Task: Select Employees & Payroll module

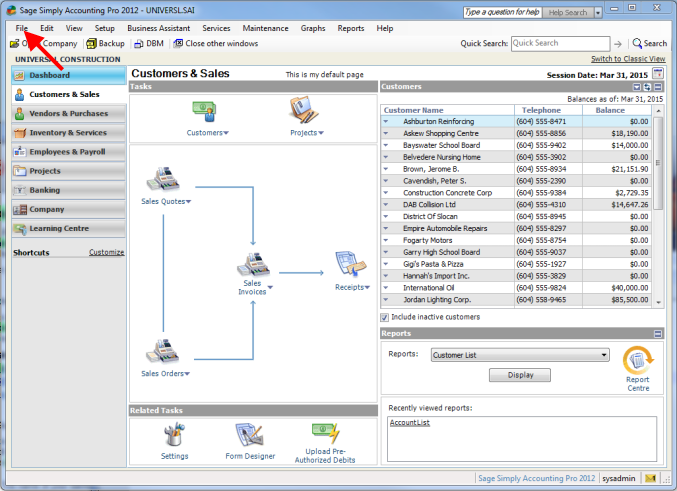Action: 69,152
